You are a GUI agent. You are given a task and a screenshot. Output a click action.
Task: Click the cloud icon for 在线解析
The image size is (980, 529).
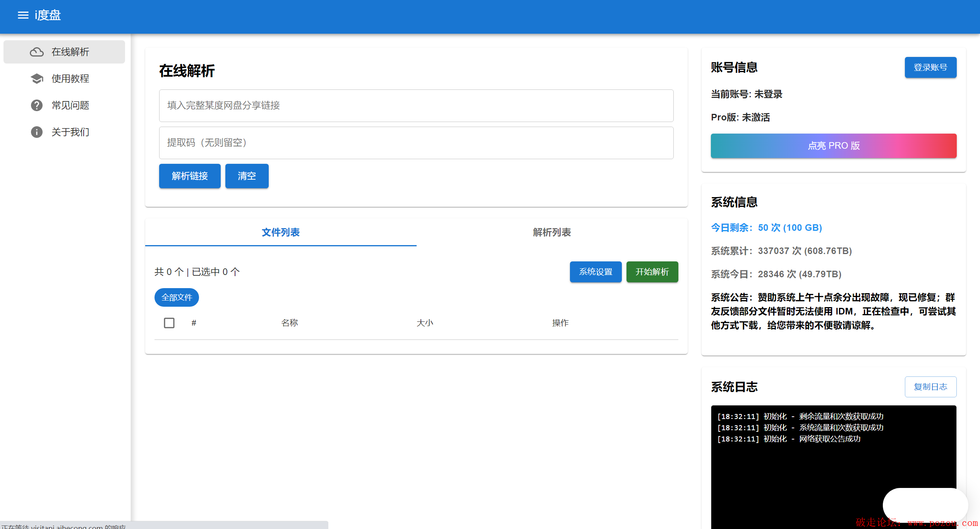tap(37, 52)
